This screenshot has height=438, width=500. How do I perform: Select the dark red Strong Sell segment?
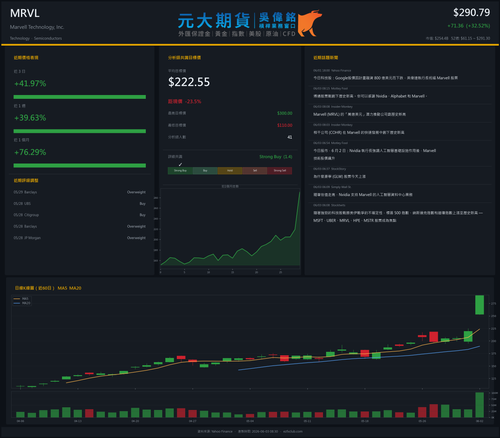click(280, 171)
